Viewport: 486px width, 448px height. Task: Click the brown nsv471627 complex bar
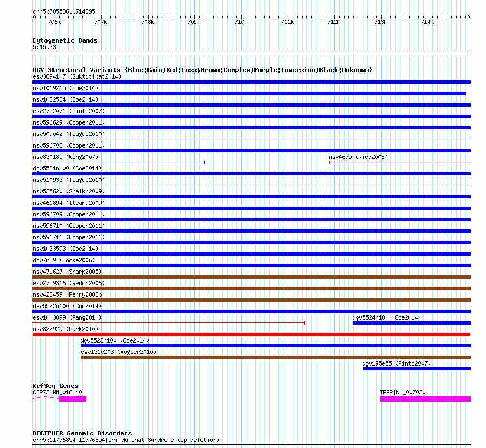coord(251,277)
